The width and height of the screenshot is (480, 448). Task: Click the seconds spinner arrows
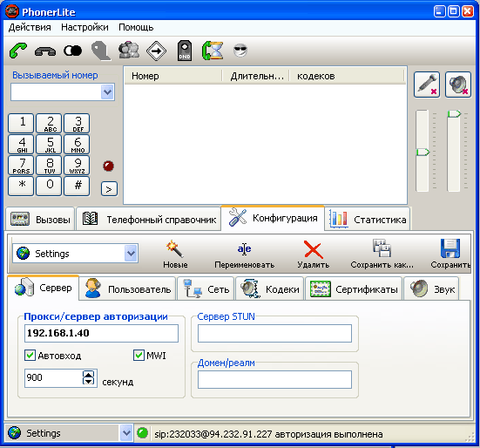pos(89,377)
